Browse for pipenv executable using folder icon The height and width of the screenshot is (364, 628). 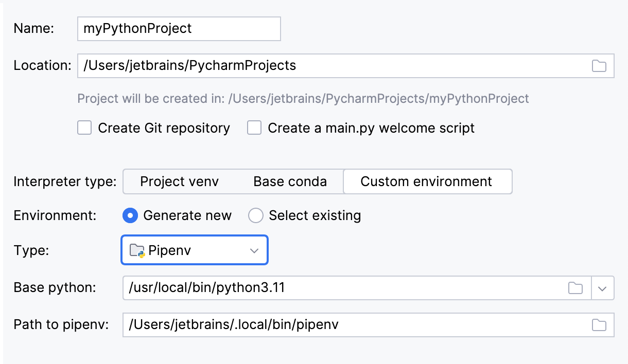(x=598, y=324)
